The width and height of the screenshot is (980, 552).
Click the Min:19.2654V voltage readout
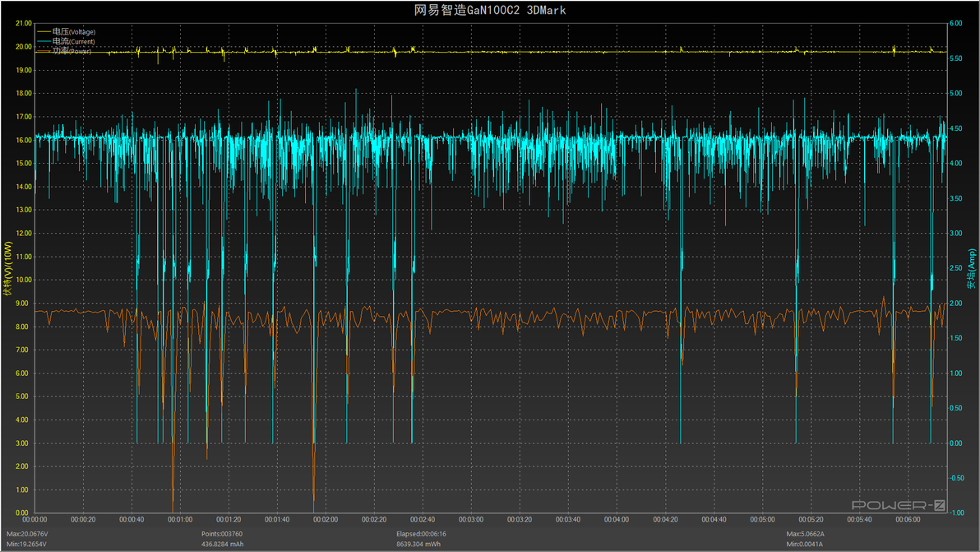[x=27, y=544]
